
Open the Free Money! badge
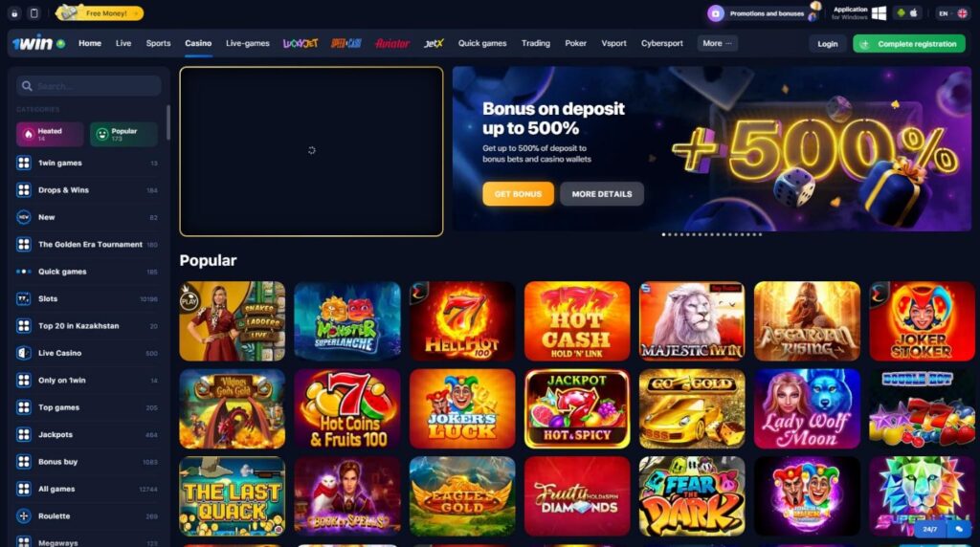point(100,13)
